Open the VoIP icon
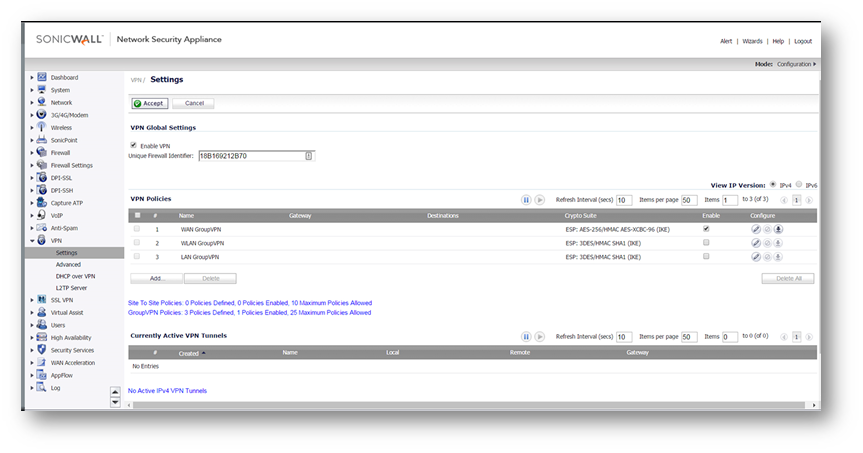This screenshot has height=453, width=863. [x=42, y=215]
